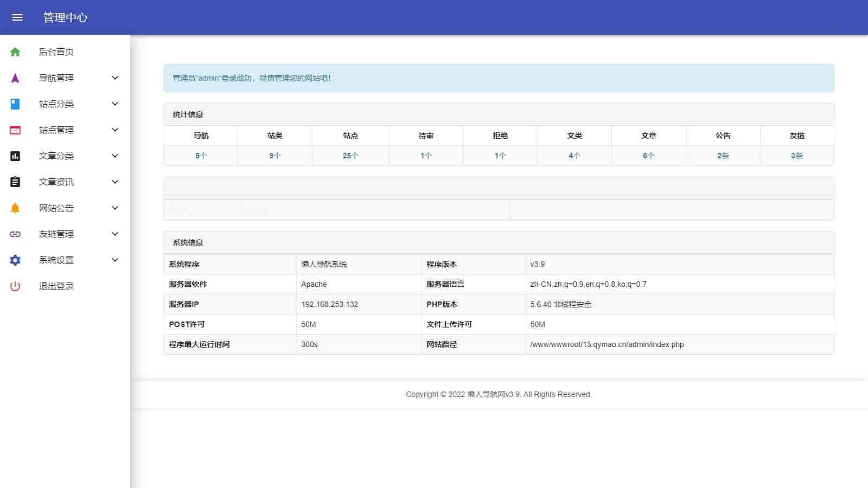Open the 后台首页 menu item
This screenshot has height=488, width=868.
(x=56, y=52)
